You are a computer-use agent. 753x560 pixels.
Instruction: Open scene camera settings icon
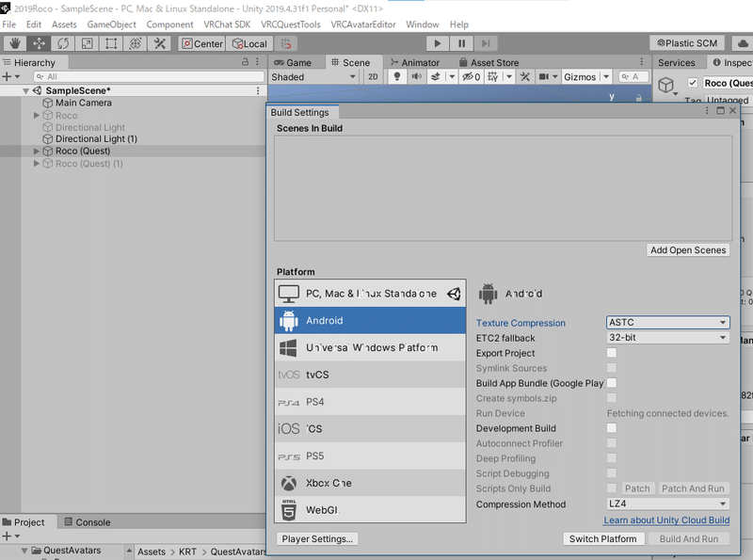pyautogui.click(x=544, y=76)
